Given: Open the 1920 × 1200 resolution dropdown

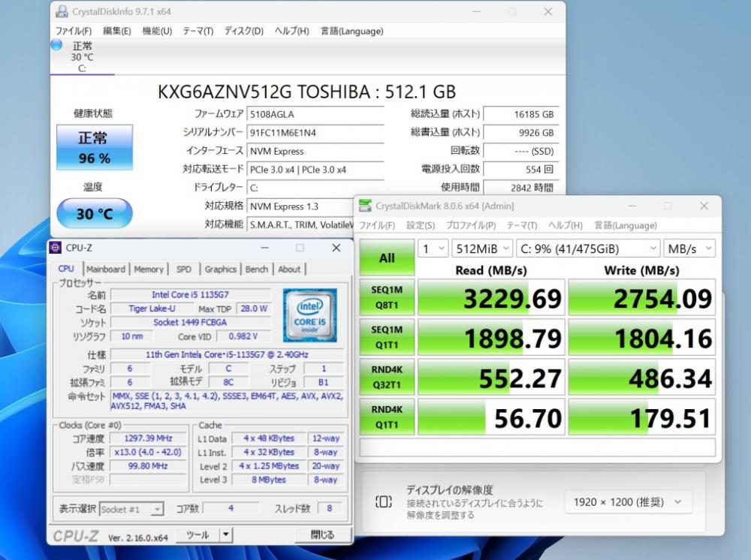Looking at the screenshot, I should point(628,502).
